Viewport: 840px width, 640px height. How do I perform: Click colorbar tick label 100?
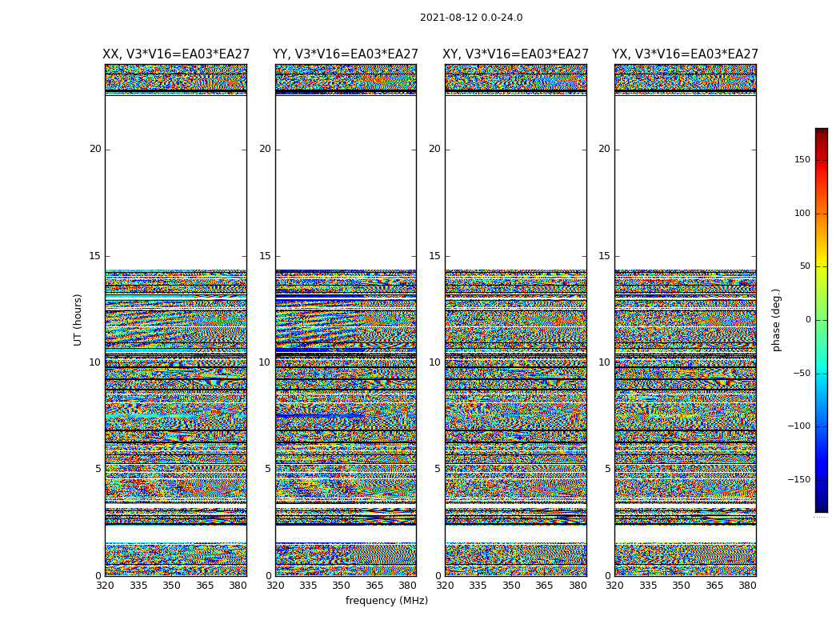pyautogui.click(x=802, y=213)
